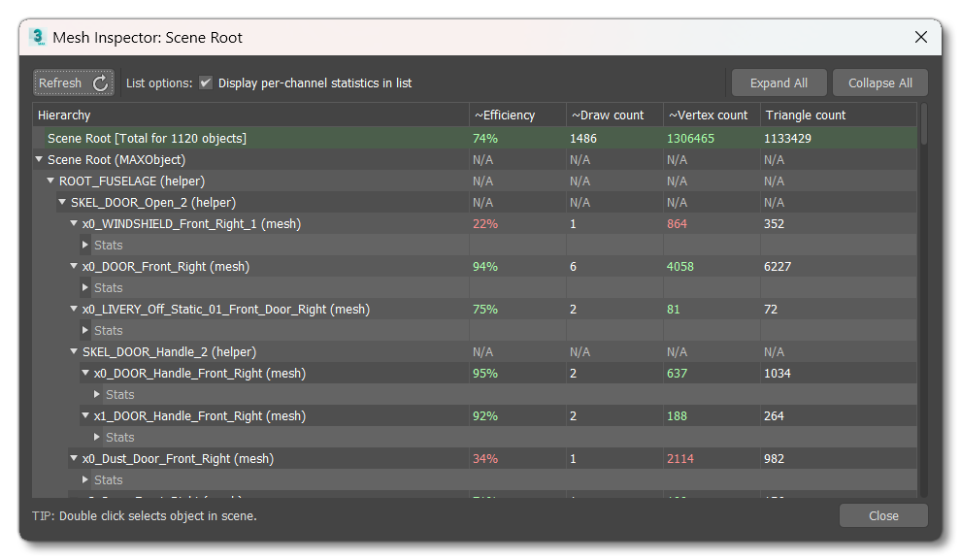Collapse the x1_DOOR_Handle_Front_Right mesh node
This screenshot has height=560, width=961.
click(85, 415)
